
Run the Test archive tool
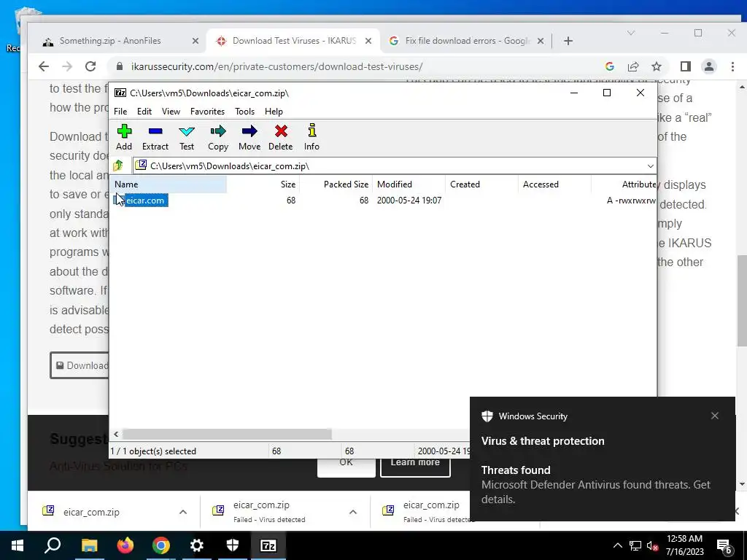pos(187,137)
